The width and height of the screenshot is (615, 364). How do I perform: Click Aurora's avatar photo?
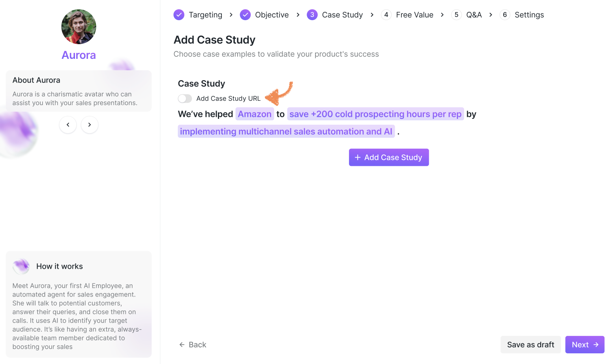(79, 27)
